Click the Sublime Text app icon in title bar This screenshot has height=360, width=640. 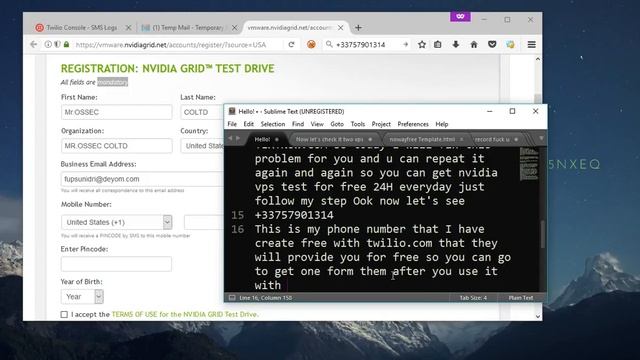coord(232,111)
